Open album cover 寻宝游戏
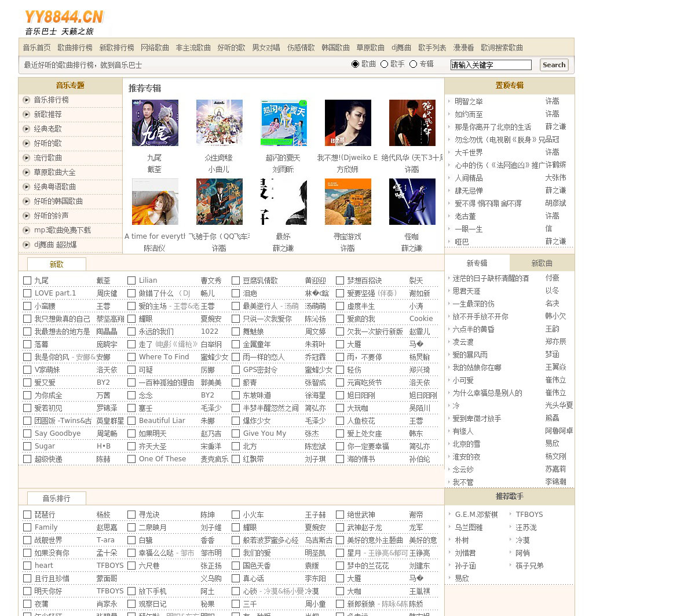 [348, 202]
